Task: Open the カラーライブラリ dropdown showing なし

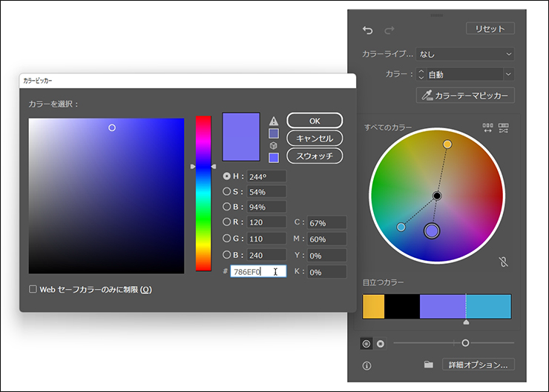Action: point(465,54)
